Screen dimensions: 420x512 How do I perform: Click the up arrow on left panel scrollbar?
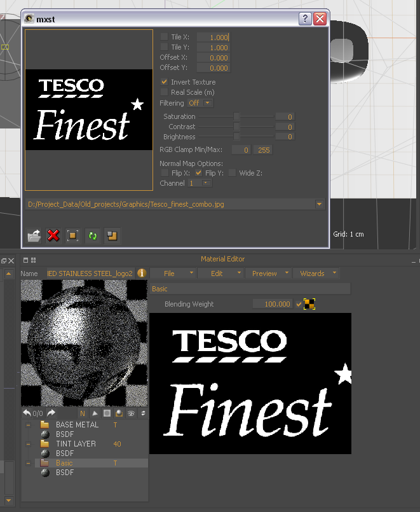pos(9,273)
